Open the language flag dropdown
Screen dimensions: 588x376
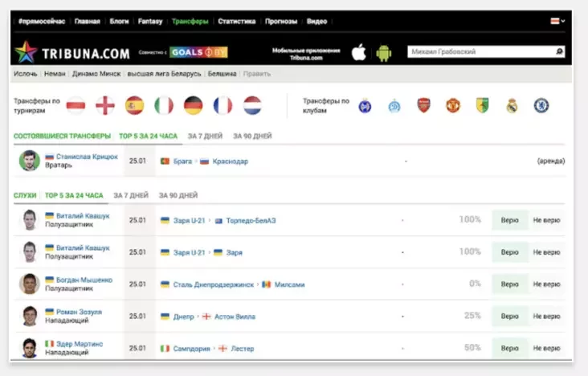click(557, 21)
